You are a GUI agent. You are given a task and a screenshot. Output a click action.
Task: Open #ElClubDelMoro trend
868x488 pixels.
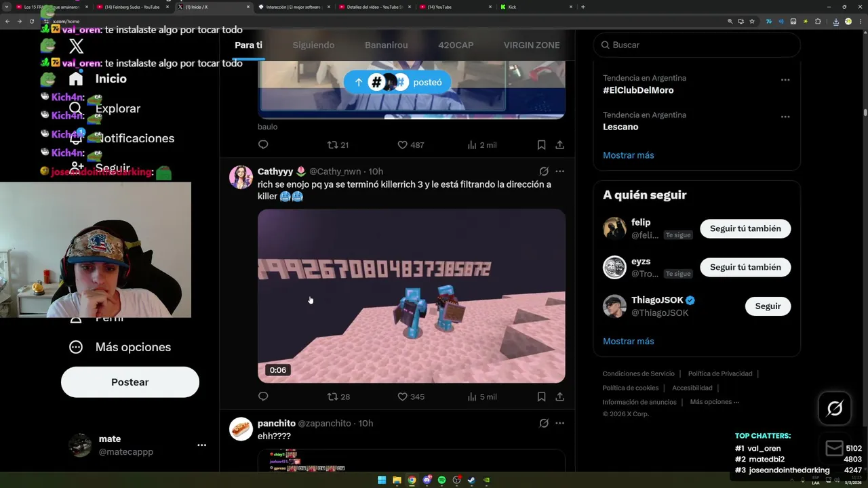[x=638, y=90]
